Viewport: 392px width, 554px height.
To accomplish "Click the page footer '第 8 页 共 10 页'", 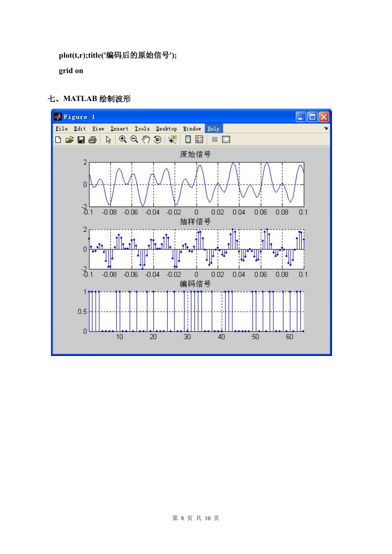I will tap(196, 518).
